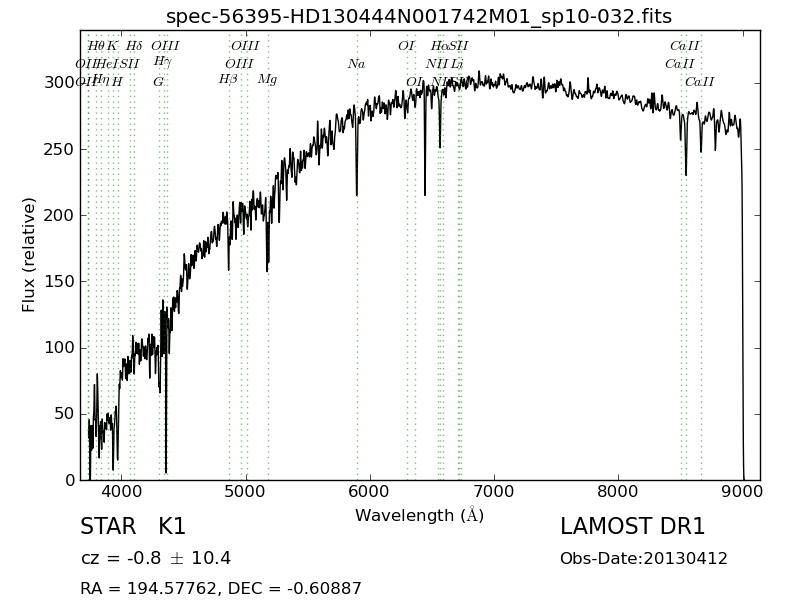Select the 'Hδ' spectral line label
The height and width of the screenshot is (600, 800).
coord(134,45)
